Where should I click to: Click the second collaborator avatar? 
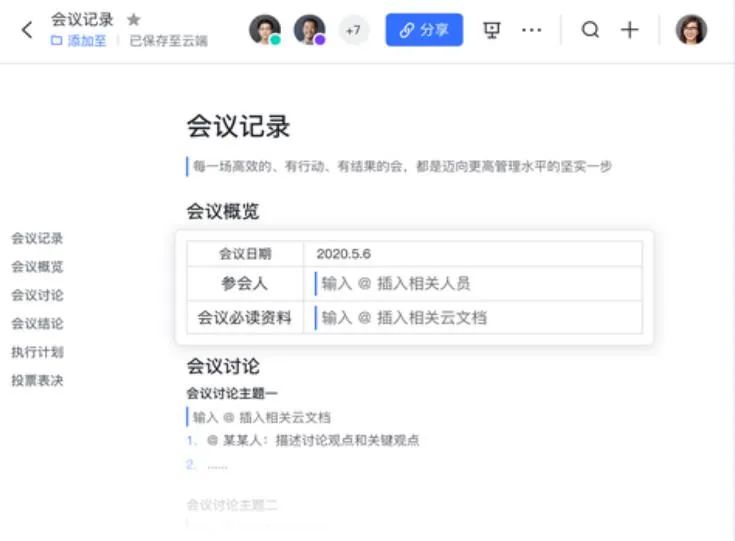coord(310,30)
